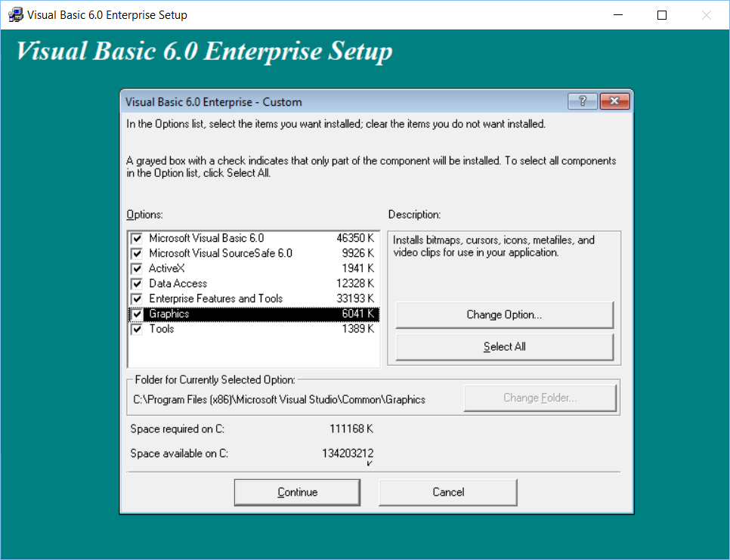The height and width of the screenshot is (560, 730).
Task: Select the Microsoft Visual Basic 6.0 row
Action: point(254,238)
